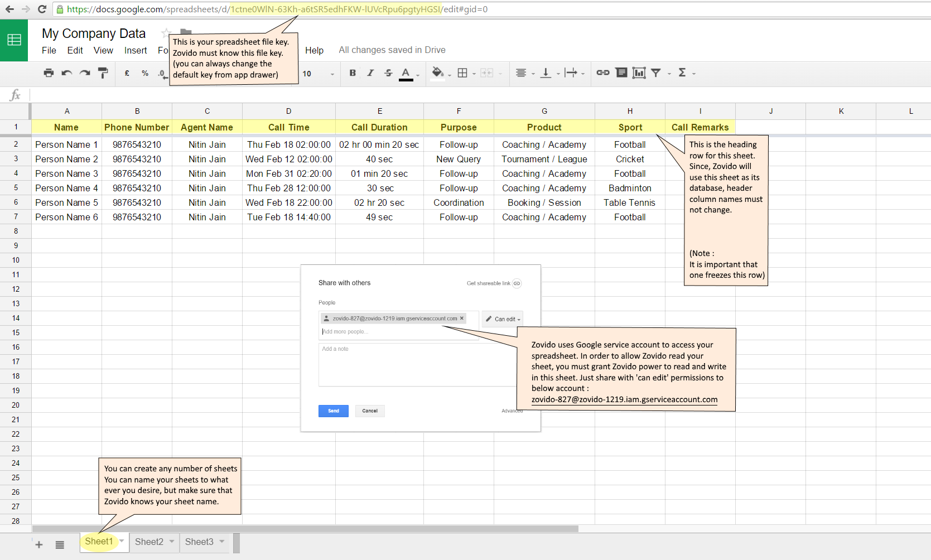Image resolution: width=931 pixels, height=560 pixels.
Task: Undo the last action
Action: point(67,73)
